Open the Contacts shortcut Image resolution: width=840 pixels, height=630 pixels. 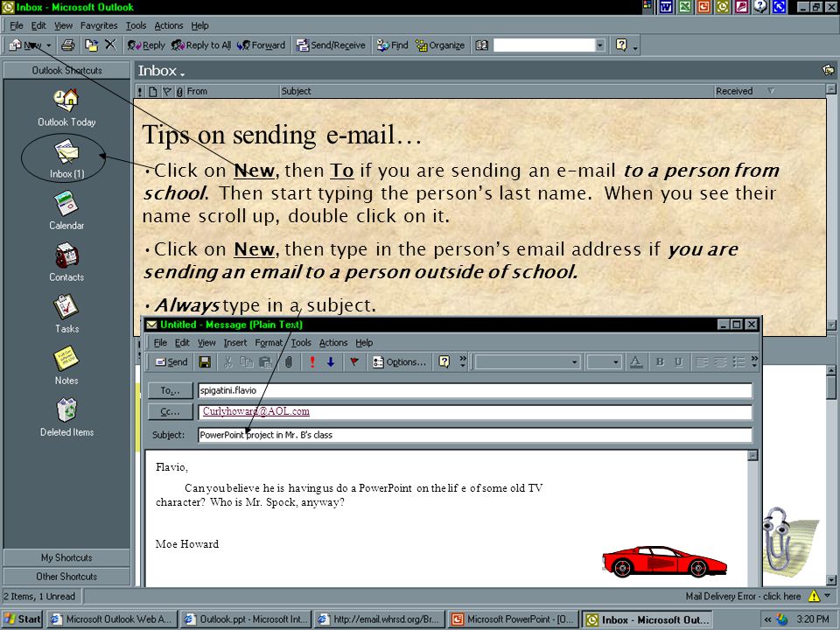[x=66, y=262]
